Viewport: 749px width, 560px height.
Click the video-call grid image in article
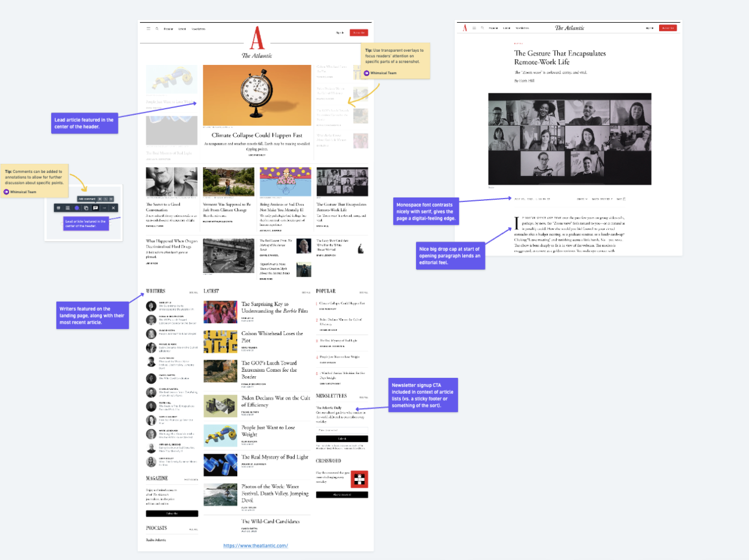click(569, 138)
